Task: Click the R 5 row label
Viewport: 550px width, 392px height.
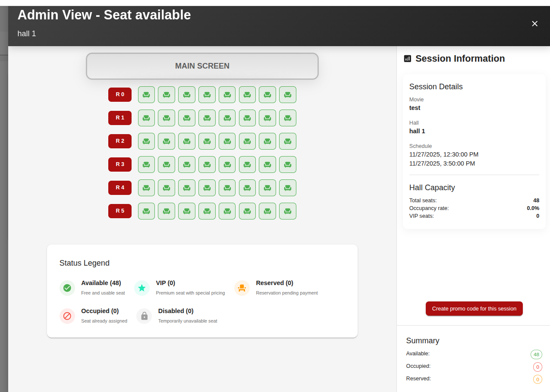Action: [x=120, y=211]
